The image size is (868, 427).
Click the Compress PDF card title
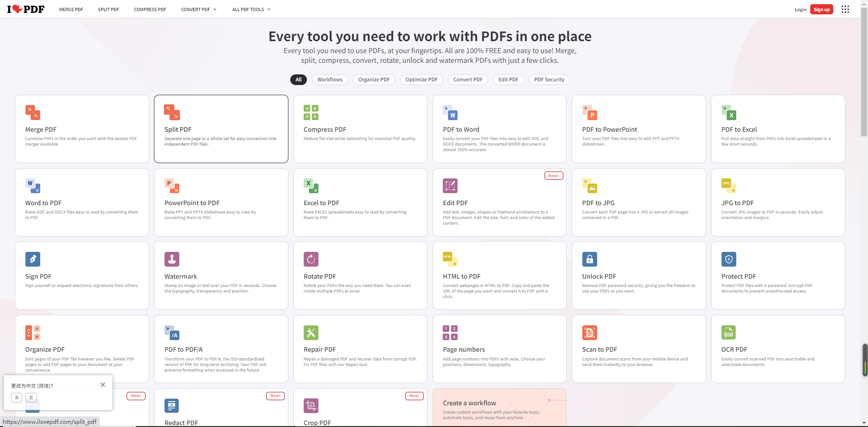(x=325, y=129)
